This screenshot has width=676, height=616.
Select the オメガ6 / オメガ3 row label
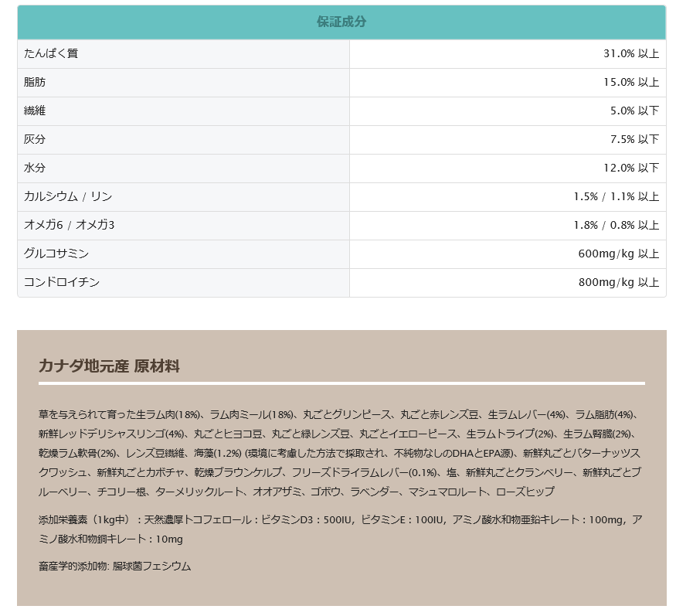tap(69, 225)
